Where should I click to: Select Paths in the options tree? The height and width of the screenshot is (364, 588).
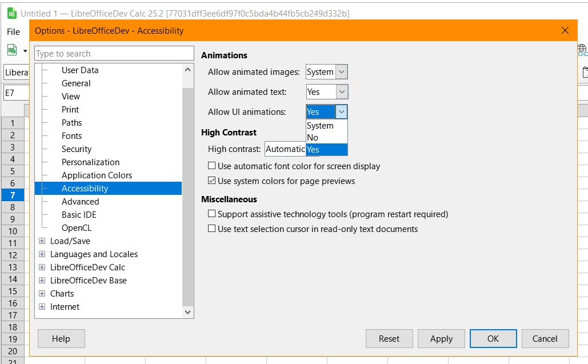click(x=71, y=123)
